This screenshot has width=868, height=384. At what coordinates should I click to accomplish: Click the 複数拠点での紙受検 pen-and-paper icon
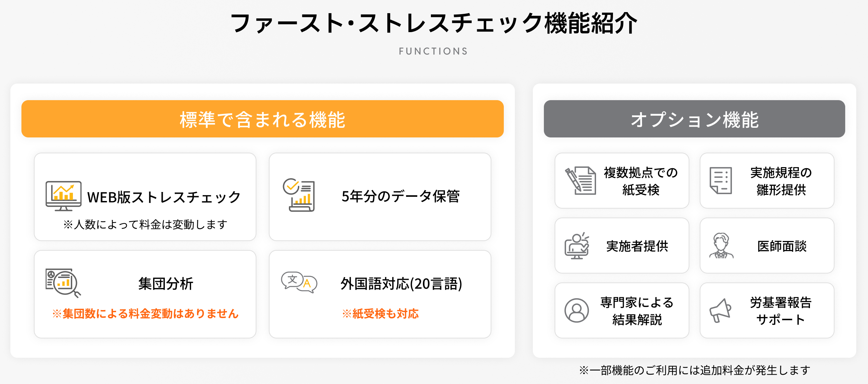581,181
